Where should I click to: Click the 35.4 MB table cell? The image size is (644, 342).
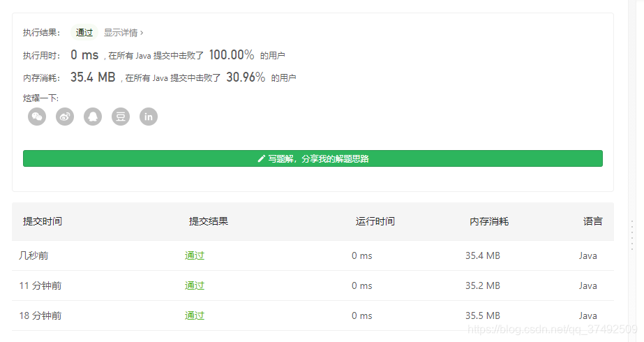pyautogui.click(x=483, y=255)
